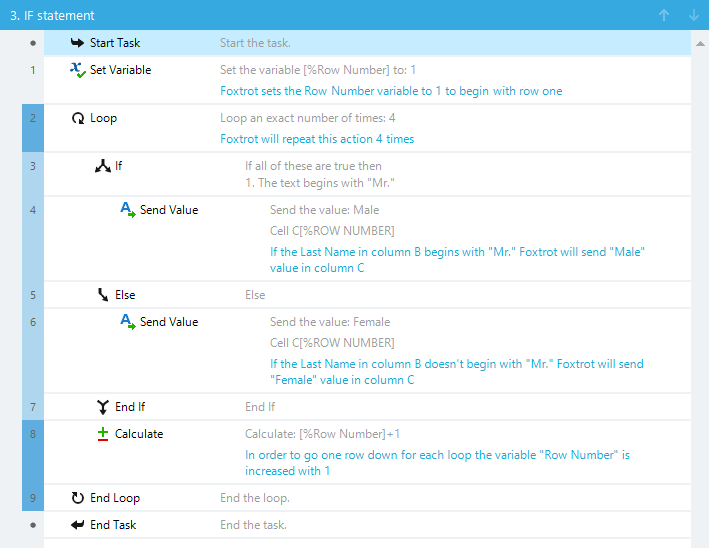Move task down with header down arrow

tap(694, 15)
